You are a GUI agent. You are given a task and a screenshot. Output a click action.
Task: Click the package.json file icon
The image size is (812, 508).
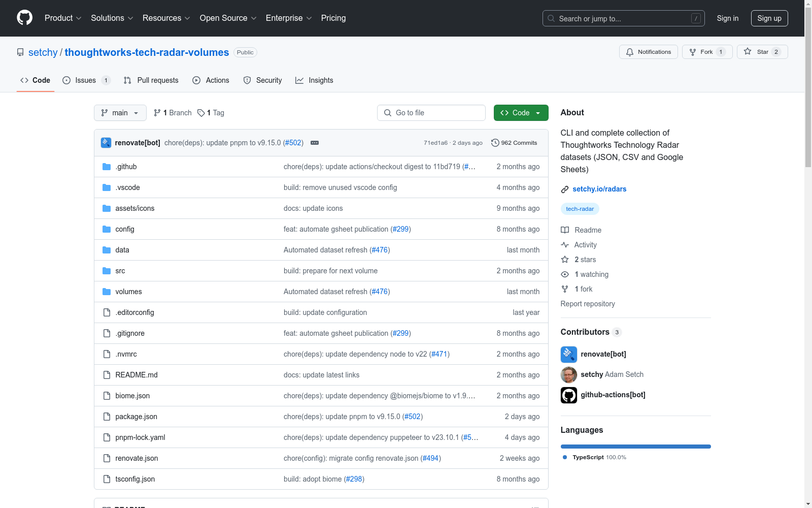click(107, 417)
